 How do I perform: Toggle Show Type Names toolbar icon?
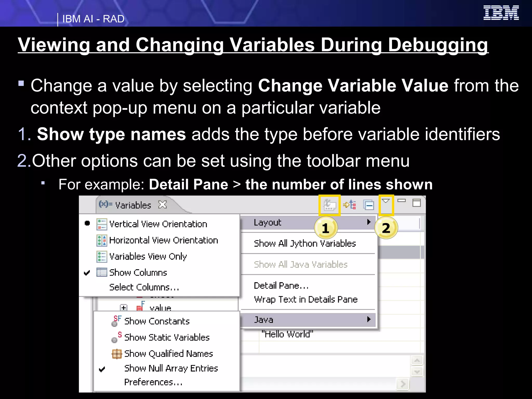pos(329,205)
